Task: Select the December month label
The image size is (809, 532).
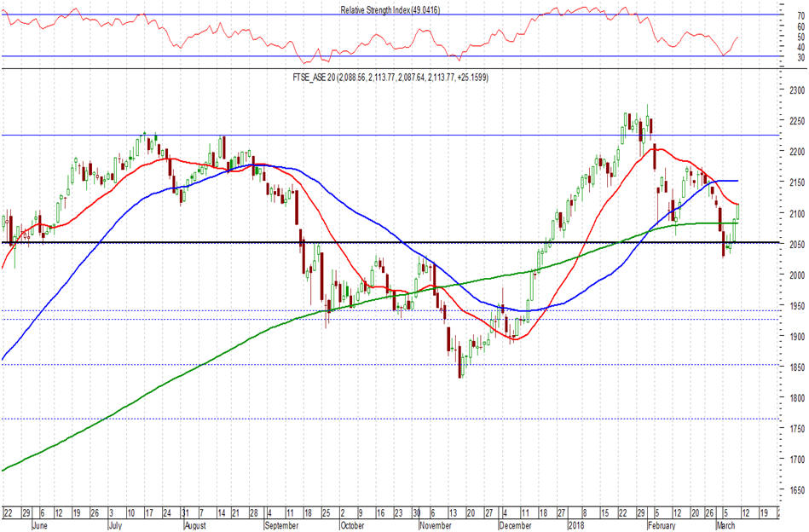Action: coord(515,525)
